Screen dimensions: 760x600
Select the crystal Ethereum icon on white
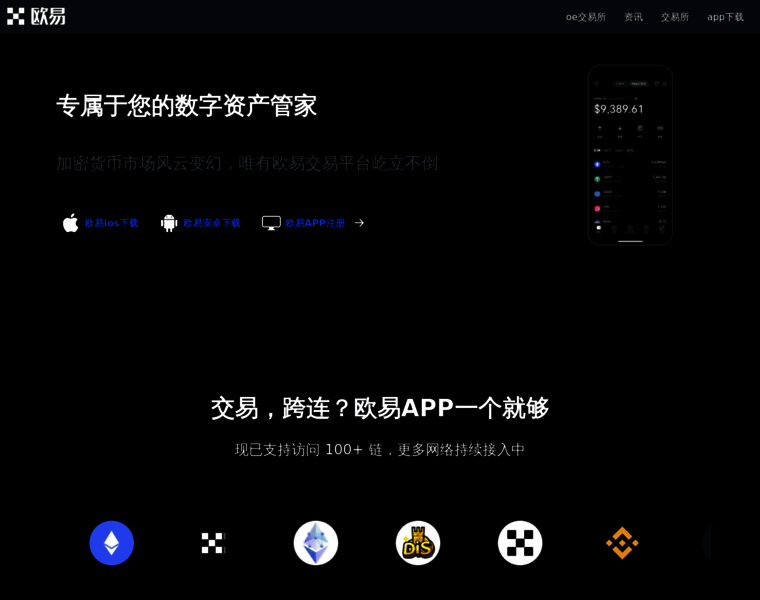coord(316,543)
